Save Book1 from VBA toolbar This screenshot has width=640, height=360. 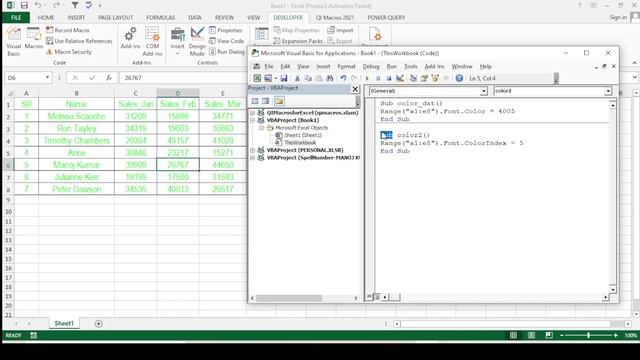click(x=284, y=78)
